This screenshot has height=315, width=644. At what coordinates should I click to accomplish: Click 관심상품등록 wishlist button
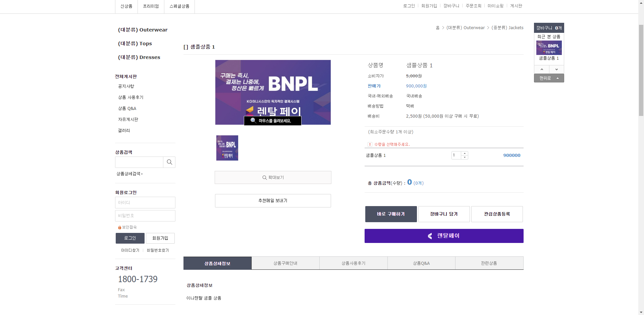(497, 214)
